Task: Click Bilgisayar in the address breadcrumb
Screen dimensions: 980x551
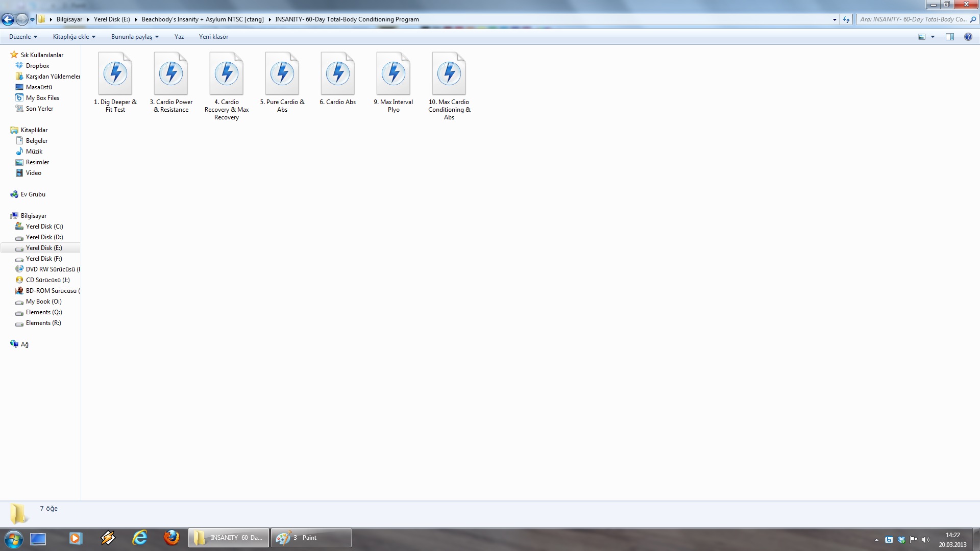Action: click(x=69, y=19)
